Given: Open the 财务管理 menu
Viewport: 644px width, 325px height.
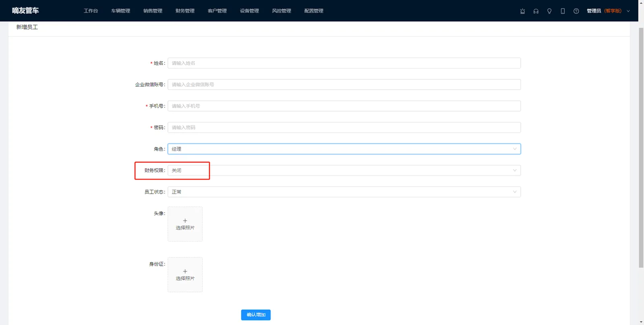Looking at the screenshot, I should pyautogui.click(x=185, y=11).
